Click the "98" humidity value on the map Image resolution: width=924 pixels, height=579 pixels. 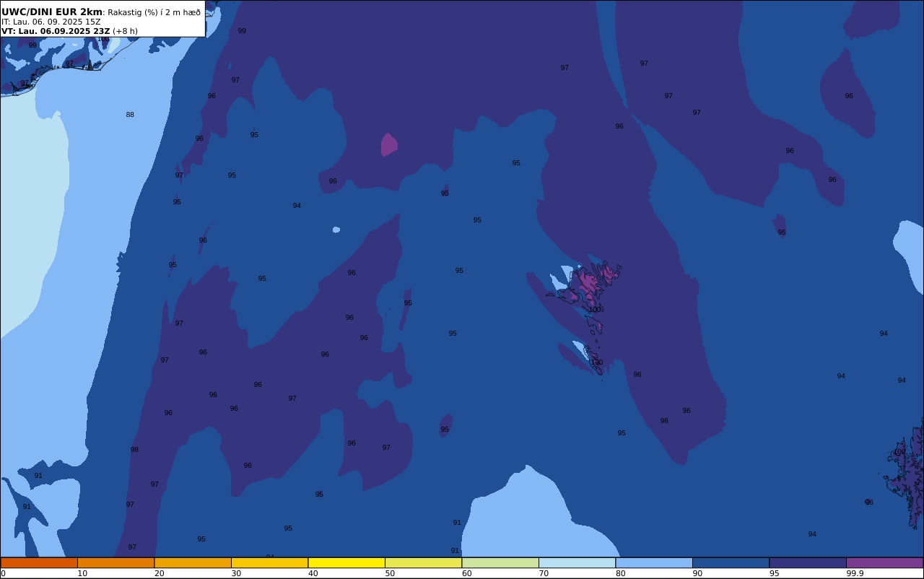click(x=134, y=450)
